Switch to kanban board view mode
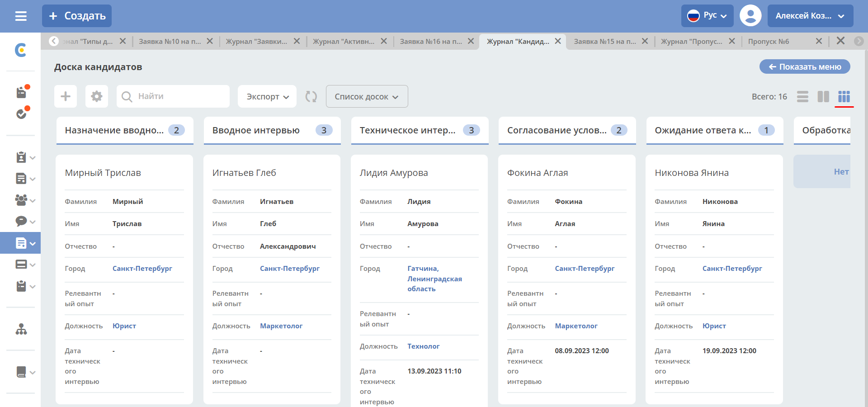 click(x=844, y=96)
